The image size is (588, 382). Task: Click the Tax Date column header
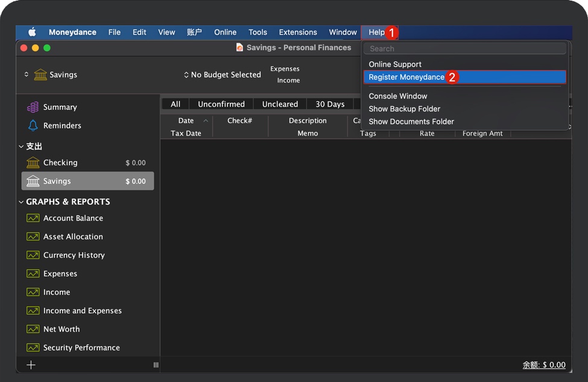186,133
